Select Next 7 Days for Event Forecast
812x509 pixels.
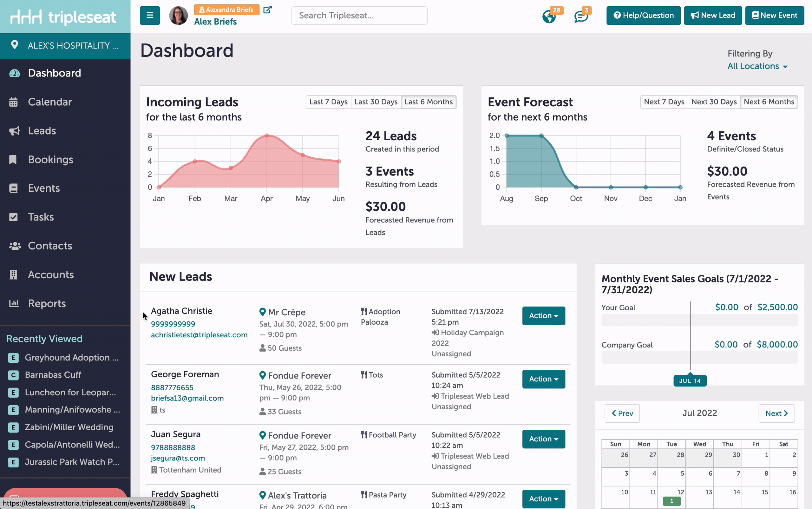[664, 102]
